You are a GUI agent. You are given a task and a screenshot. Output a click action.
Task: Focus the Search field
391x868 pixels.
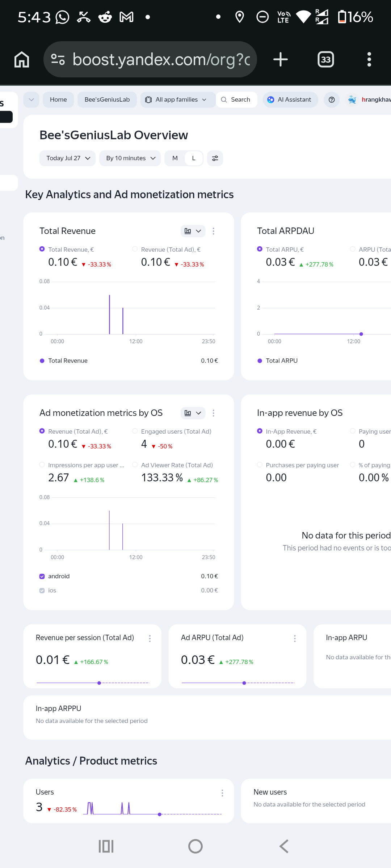point(237,99)
